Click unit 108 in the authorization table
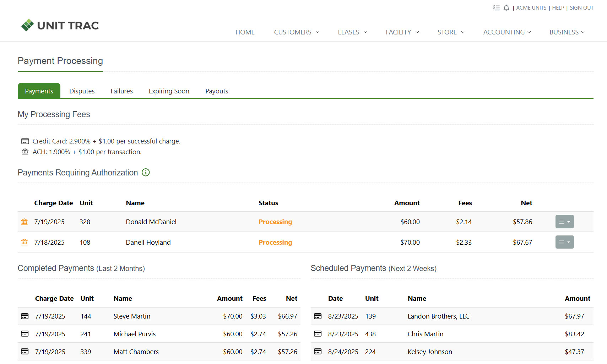This screenshot has height=364, width=607. point(85,242)
